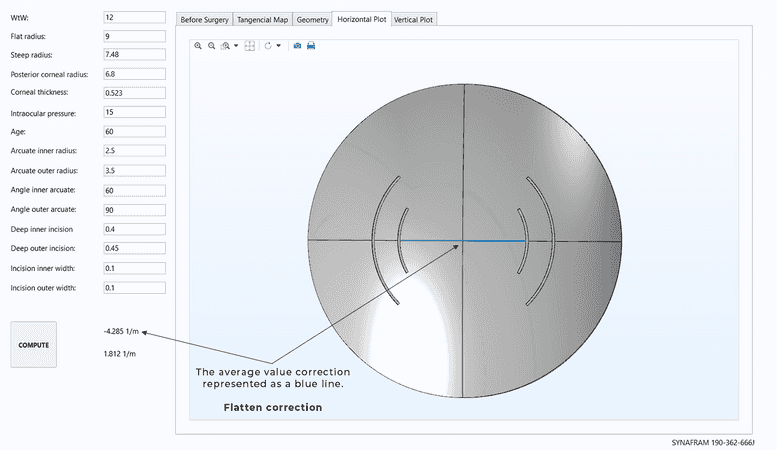777x450 pixels.
Task: Focus the Angle inner arcuate input
Action: pos(134,190)
